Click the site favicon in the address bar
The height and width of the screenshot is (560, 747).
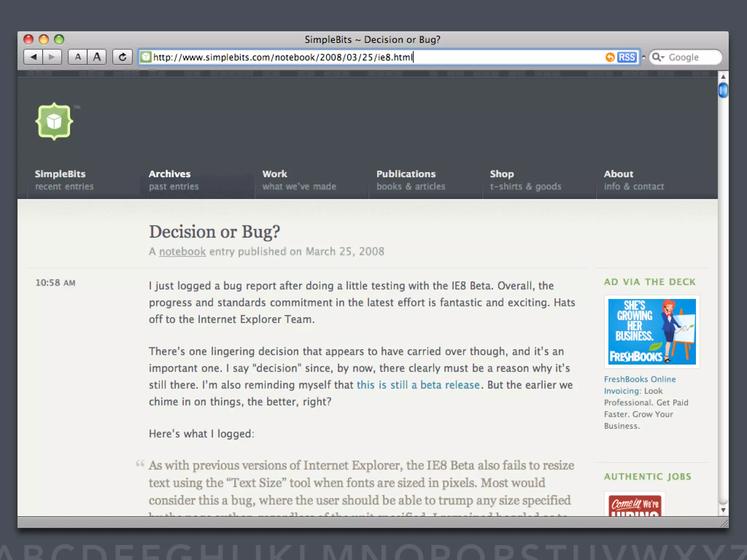click(146, 57)
